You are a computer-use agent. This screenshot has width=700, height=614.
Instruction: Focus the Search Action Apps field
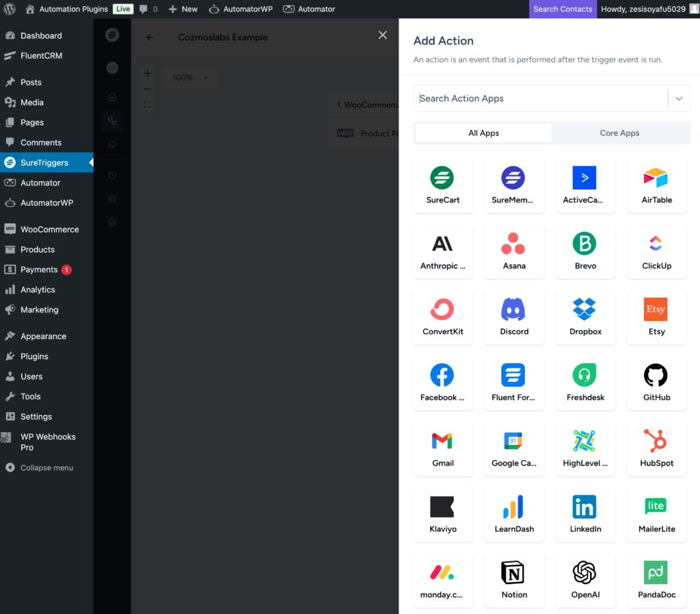540,98
